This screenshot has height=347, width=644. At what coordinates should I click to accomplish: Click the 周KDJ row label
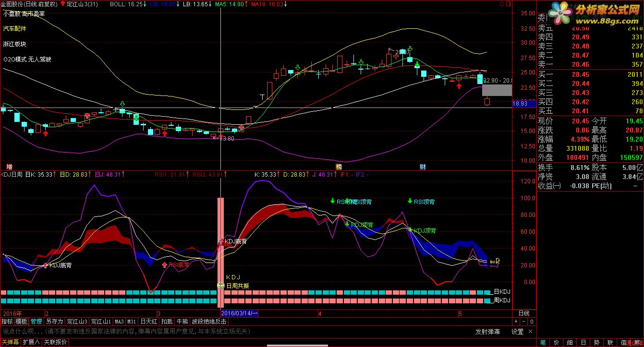(x=502, y=300)
